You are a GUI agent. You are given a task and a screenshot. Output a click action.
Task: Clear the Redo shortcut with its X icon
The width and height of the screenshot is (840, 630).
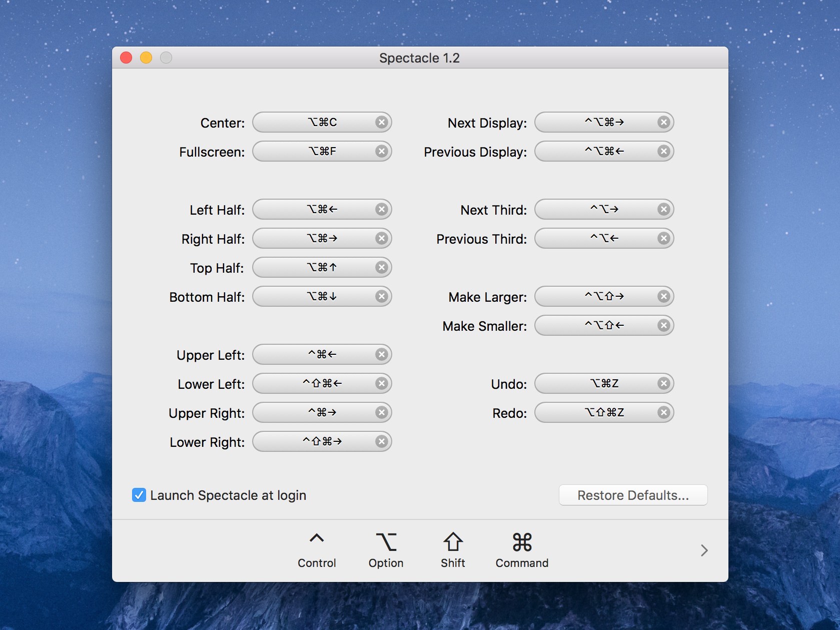pyautogui.click(x=663, y=413)
